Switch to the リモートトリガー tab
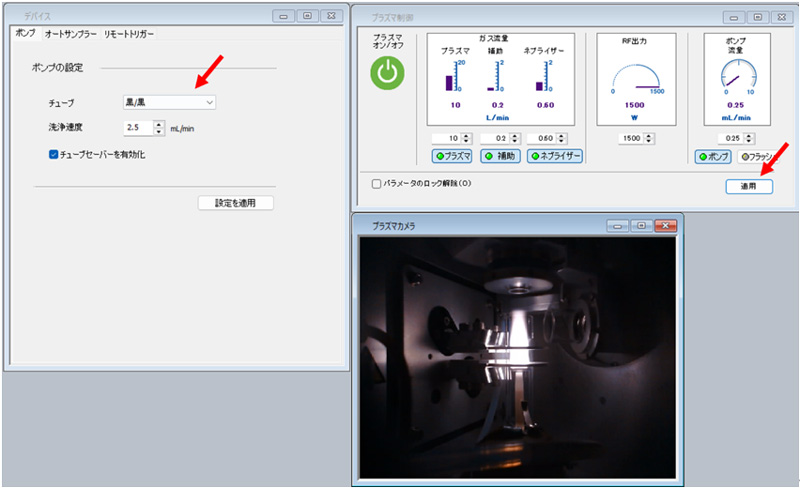 click(x=129, y=34)
